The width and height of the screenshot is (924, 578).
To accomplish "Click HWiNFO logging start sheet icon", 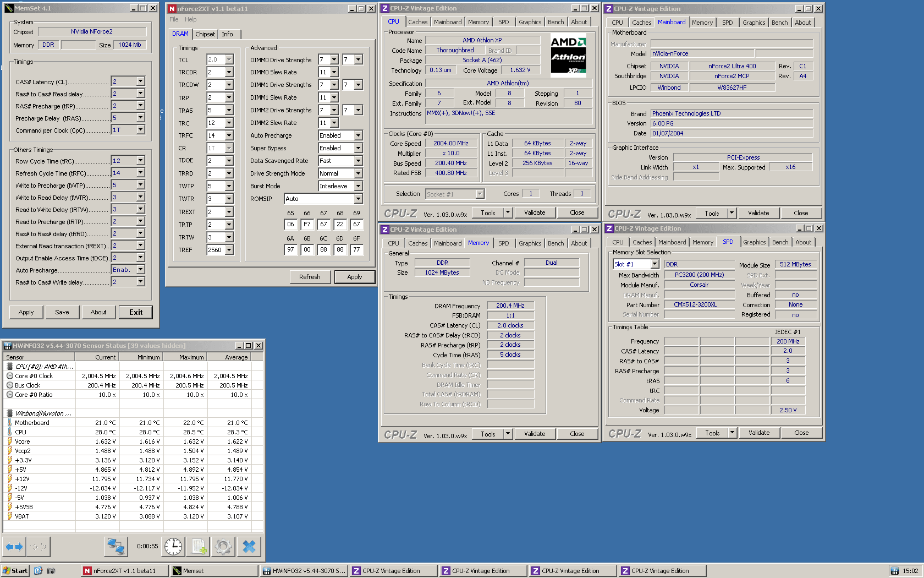I will tap(198, 547).
